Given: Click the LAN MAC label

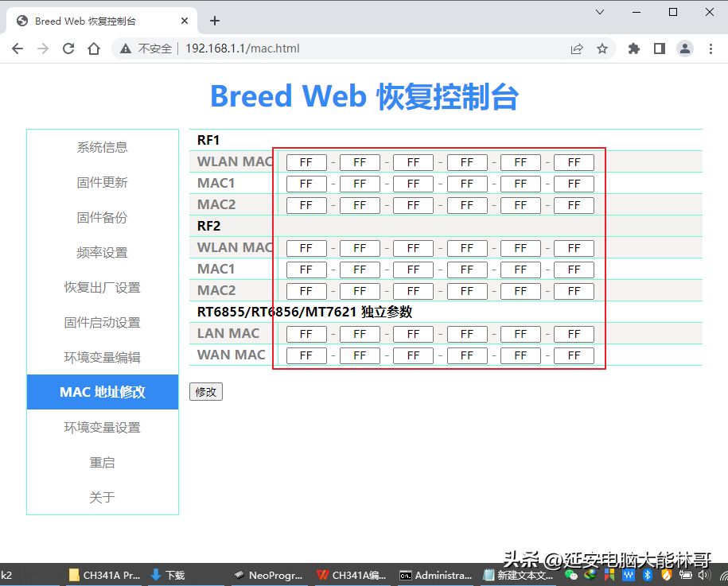Looking at the screenshot, I should point(228,333).
